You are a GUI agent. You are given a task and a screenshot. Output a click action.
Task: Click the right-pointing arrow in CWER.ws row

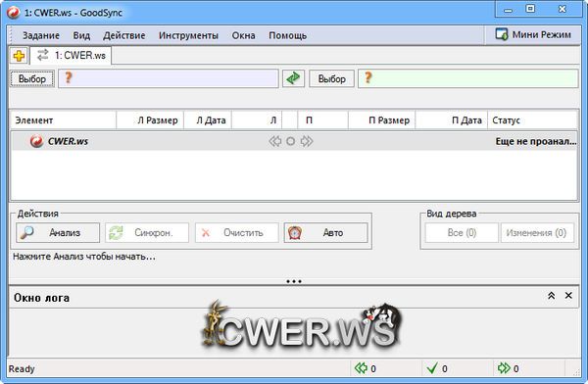(307, 141)
